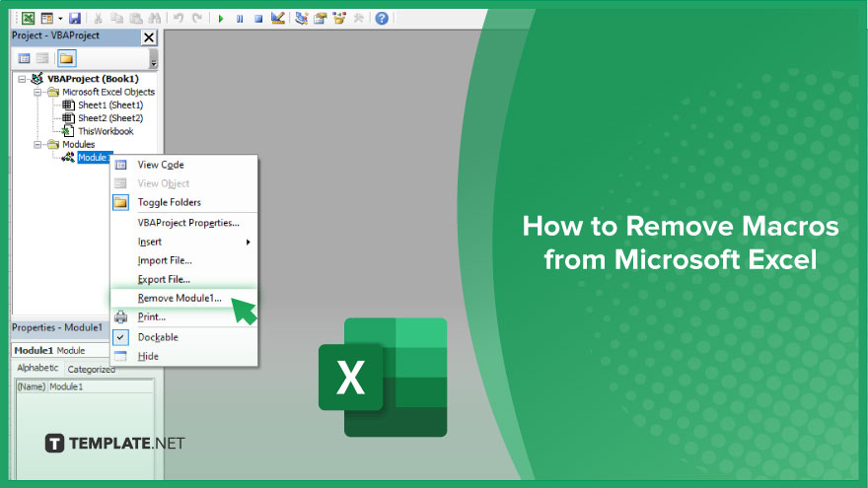Click the Insert UserForm toolbar icon
The height and width of the screenshot is (488, 868).
coord(47,19)
